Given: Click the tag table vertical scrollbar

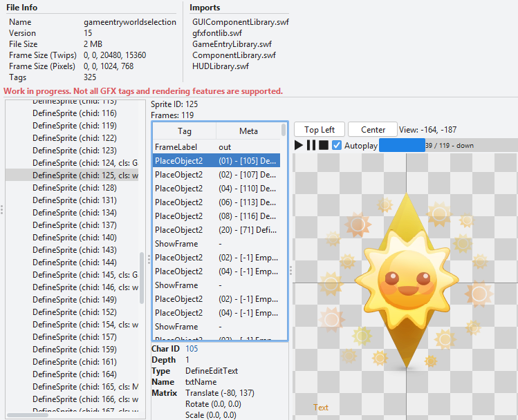Looking at the screenshot, I should 284,130.
